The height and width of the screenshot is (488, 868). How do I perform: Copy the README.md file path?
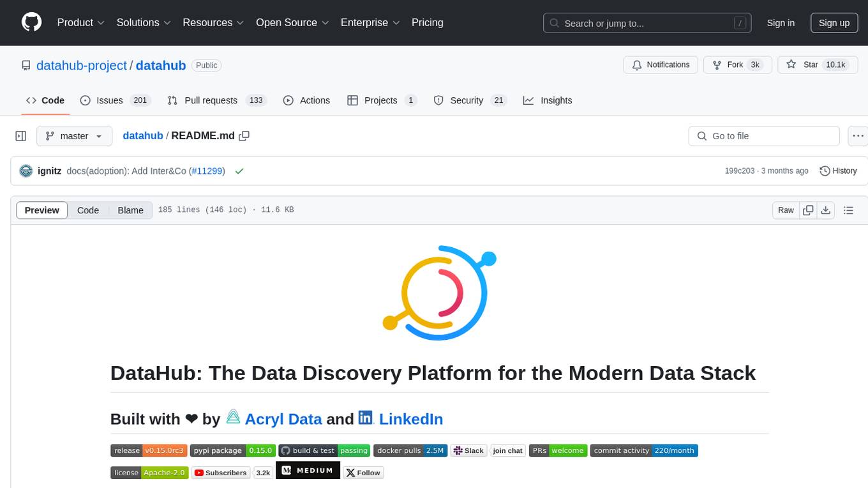pos(244,136)
